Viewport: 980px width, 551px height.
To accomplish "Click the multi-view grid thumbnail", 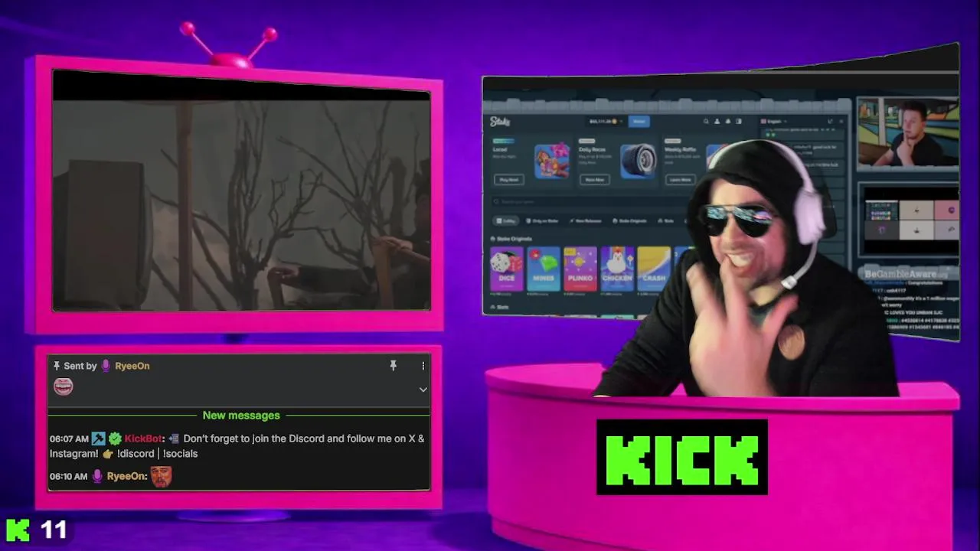I will click(x=910, y=220).
